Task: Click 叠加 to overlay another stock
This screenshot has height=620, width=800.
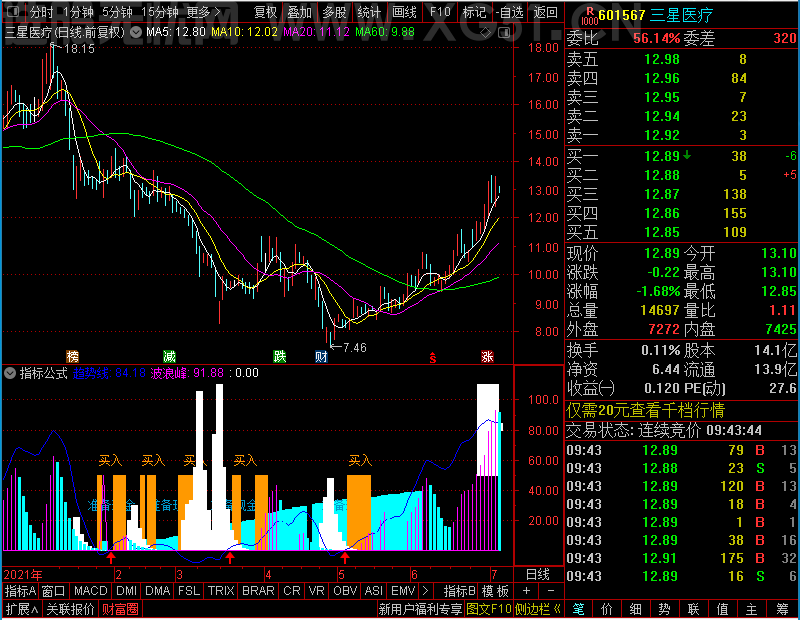Action: pos(299,12)
